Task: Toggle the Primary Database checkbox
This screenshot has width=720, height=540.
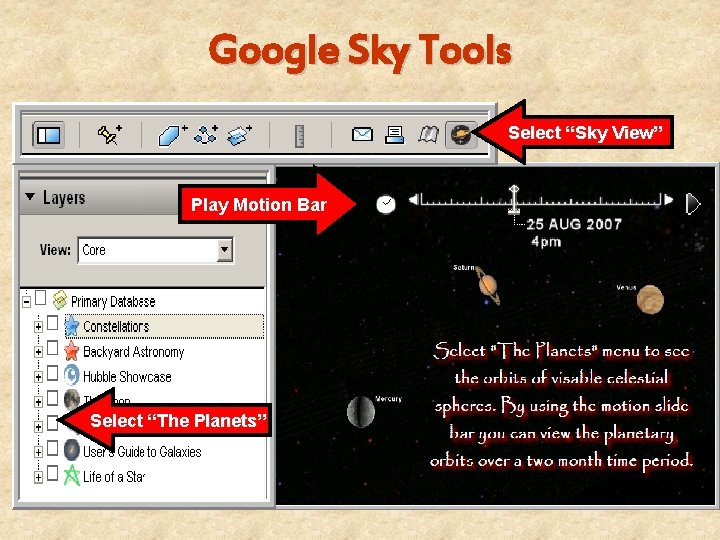Action: (x=41, y=298)
